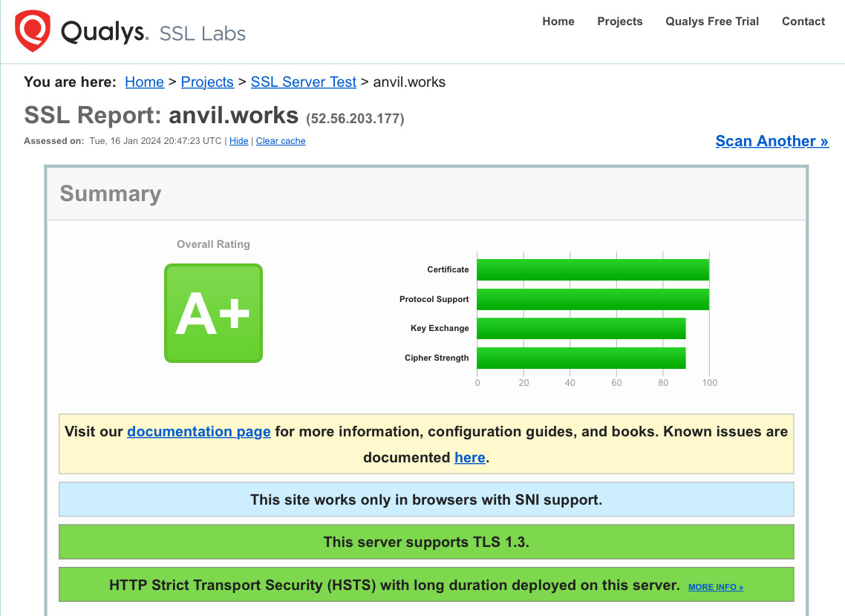
Task: Click the 'Cipher Strength' chart label
Action: [437, 358]
